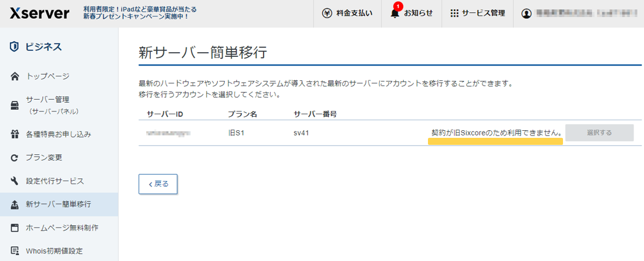Select the ビジネス sidebar heading
The height and width of the screenshot is (261, 644).
tap(43, 47)
